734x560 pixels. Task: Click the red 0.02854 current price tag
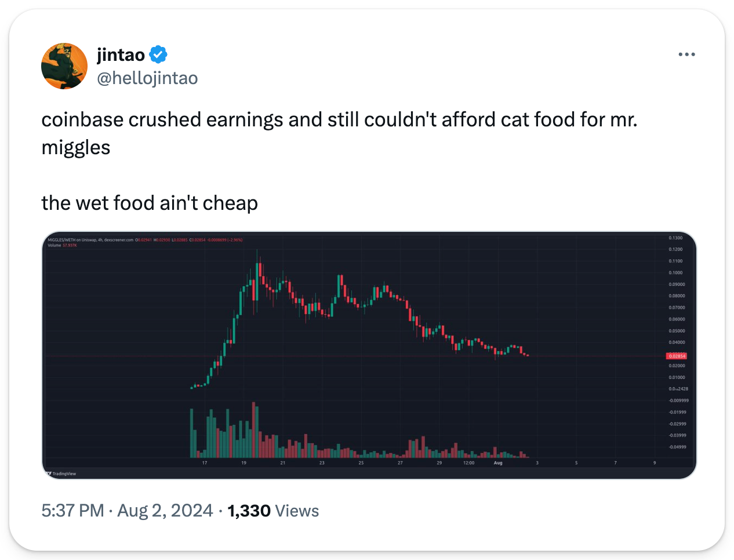pyautogui.click(x=677, y=356)
